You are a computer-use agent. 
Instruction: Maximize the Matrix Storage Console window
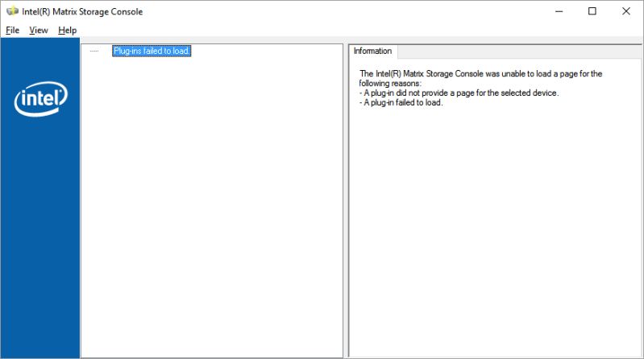592,11
